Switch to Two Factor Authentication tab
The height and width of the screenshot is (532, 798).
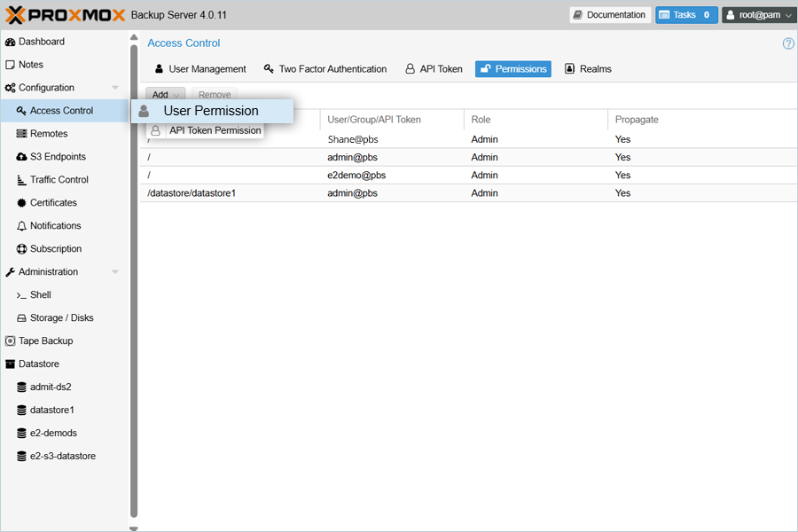pos(325,69)
